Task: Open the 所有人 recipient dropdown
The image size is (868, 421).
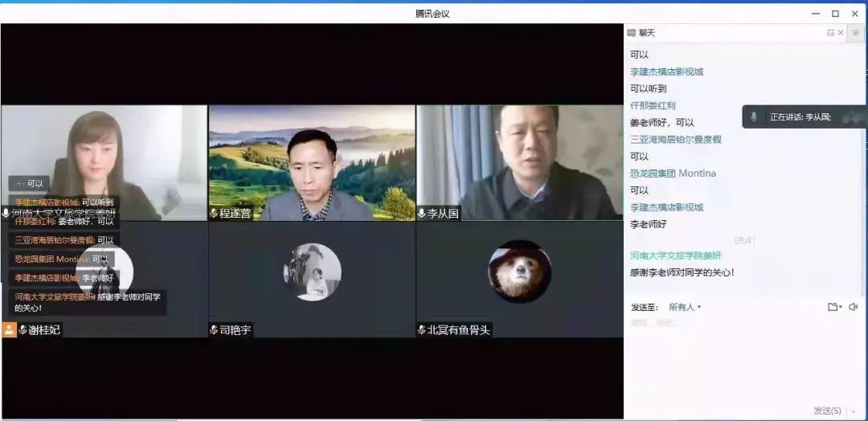Action: coord(685,307)
